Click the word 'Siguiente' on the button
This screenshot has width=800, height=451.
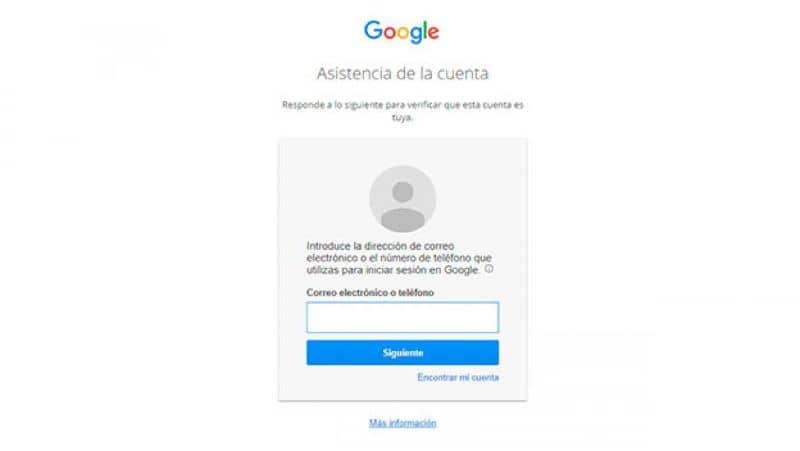pyautogui.click(x=403, y=353)
